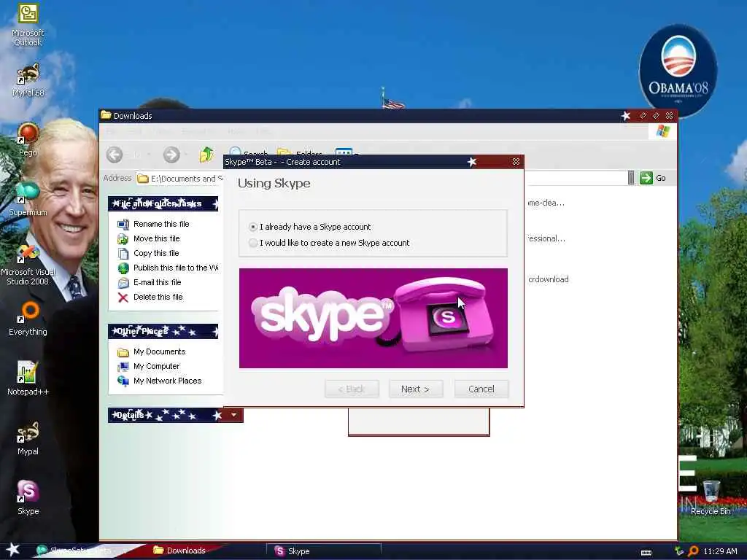
Task: Open the Notepad++ desktop shortcut
Action: click(x=28, y=378)
